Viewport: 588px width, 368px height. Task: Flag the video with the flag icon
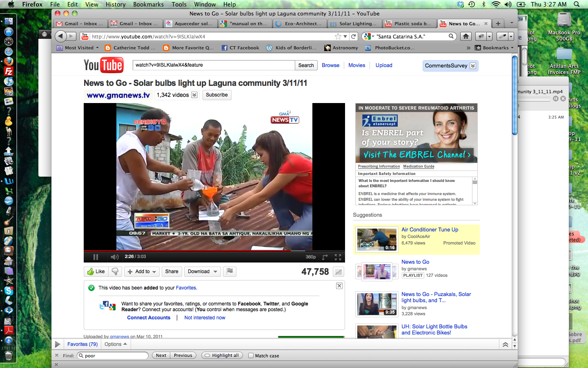(230, 272)
